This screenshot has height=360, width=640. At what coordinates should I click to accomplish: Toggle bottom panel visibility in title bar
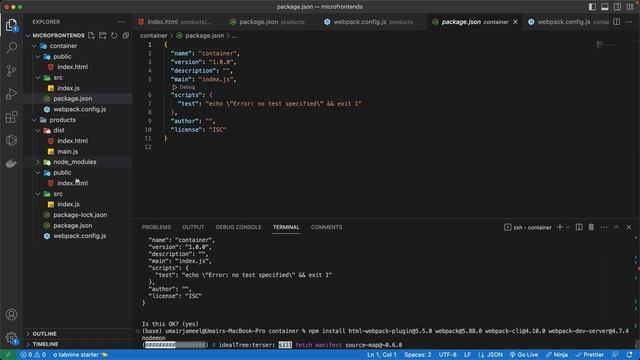tap(604, 7)
